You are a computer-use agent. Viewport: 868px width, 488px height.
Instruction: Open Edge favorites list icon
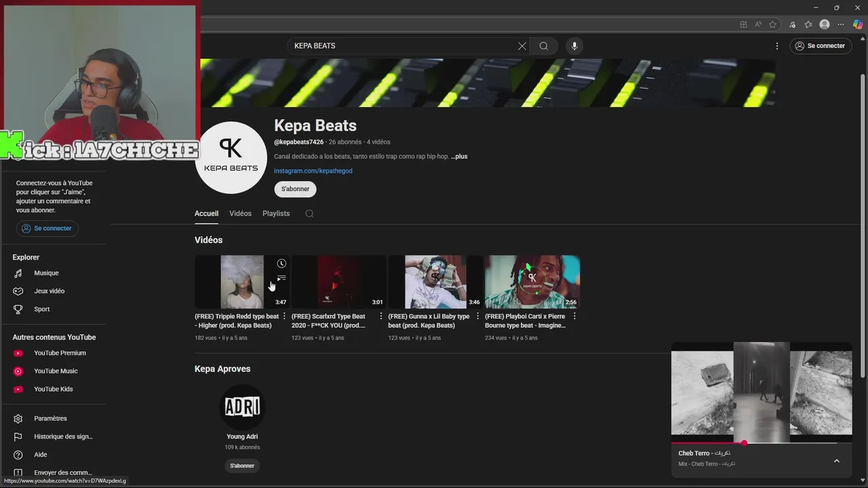click(808, 24)
